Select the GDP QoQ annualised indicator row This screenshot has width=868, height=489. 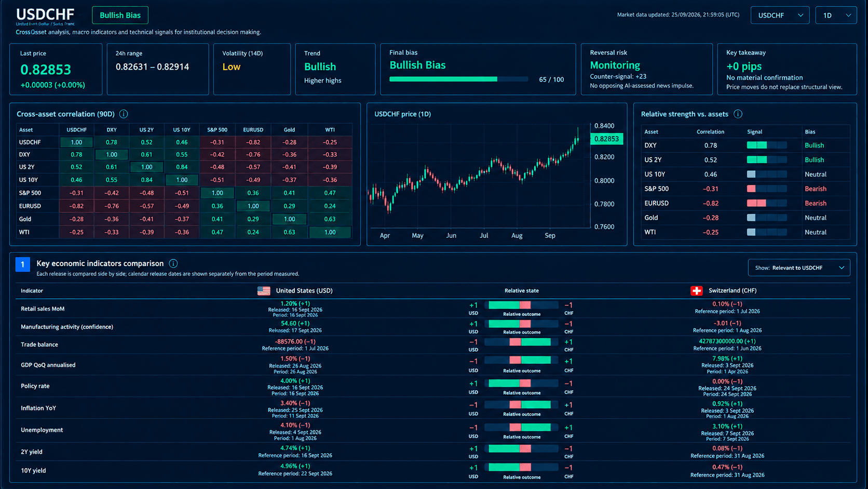pos(433,365)
